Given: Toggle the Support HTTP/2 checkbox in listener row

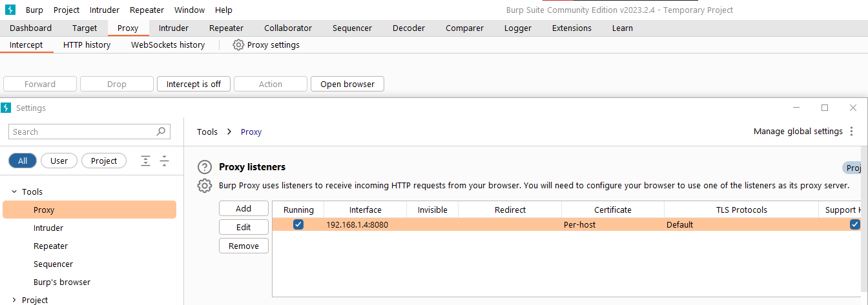Looking at the screenshot, I should (854, 224).
